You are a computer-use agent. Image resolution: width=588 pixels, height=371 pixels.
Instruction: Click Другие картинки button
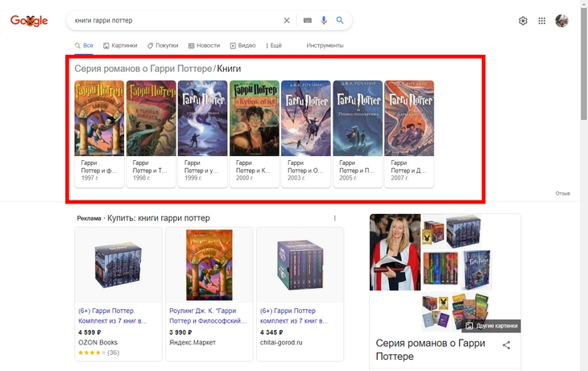[491, 326]
